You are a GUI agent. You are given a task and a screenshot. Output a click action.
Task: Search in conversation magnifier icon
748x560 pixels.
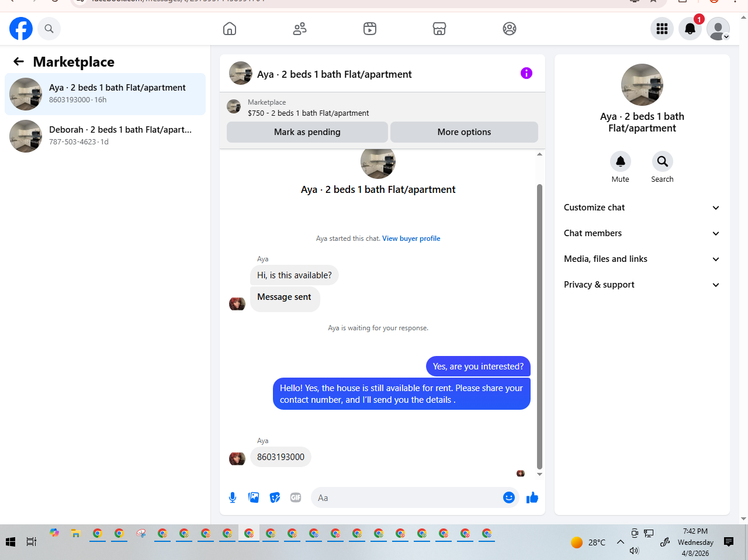pos(663,161)
